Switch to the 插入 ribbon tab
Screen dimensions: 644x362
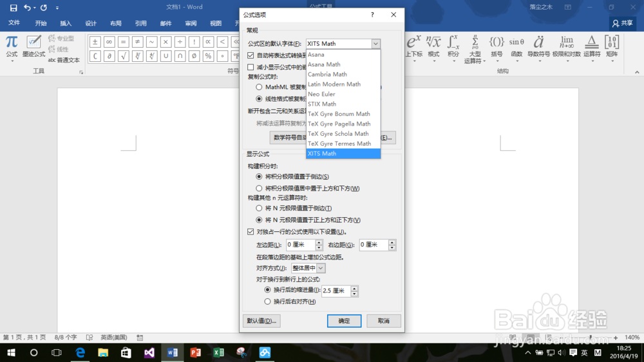(x=66, y=23)
